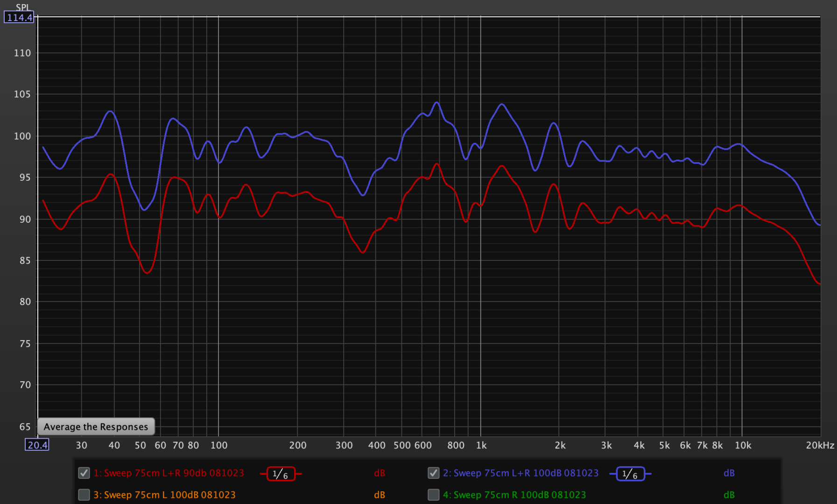Click the red 1/6 smoothing line sample
The width and height of the screenshot is (837, 504).
(x=281, y=474)
